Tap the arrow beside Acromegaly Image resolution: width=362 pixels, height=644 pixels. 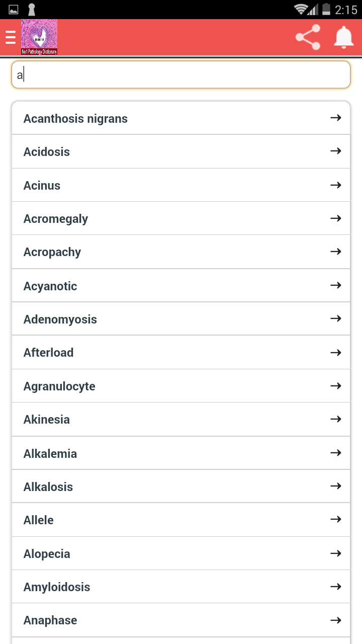(335, 218)
